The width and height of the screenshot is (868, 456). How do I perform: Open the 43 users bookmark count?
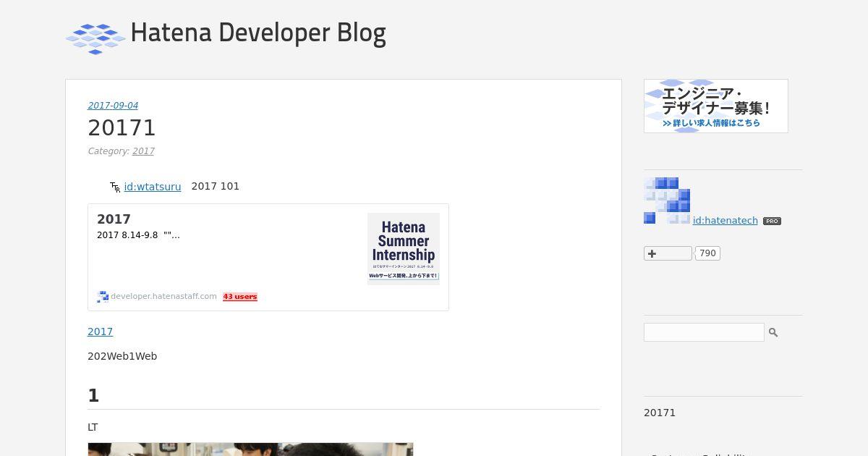click(240, 297)
